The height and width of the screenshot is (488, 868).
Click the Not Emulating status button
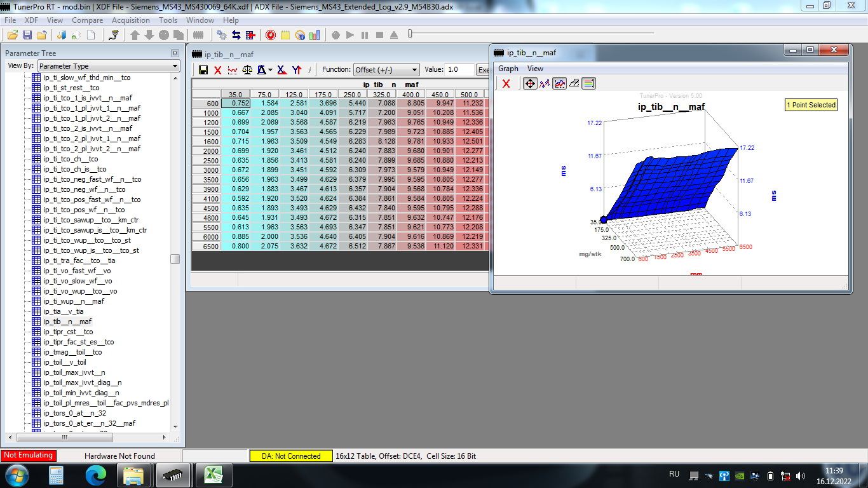28,456
